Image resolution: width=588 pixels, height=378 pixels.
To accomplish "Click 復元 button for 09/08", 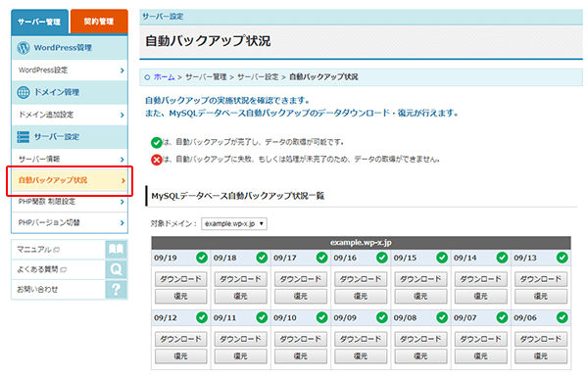I will click(x=420, y=356).
